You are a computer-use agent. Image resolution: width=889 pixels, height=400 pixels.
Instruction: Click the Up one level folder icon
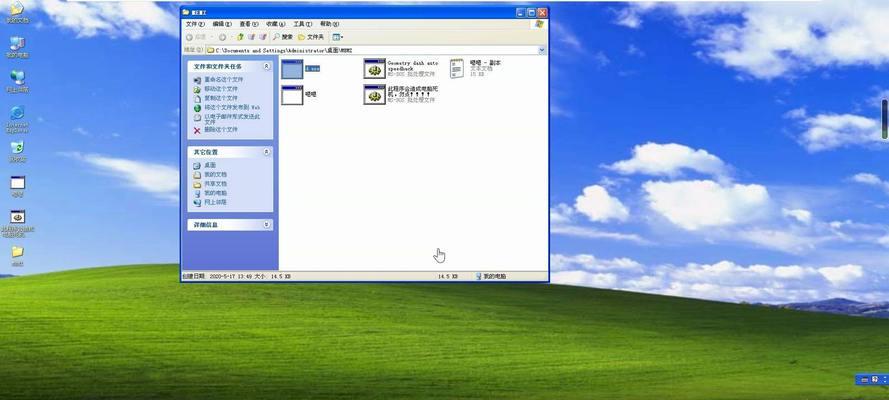pos(240,37)
